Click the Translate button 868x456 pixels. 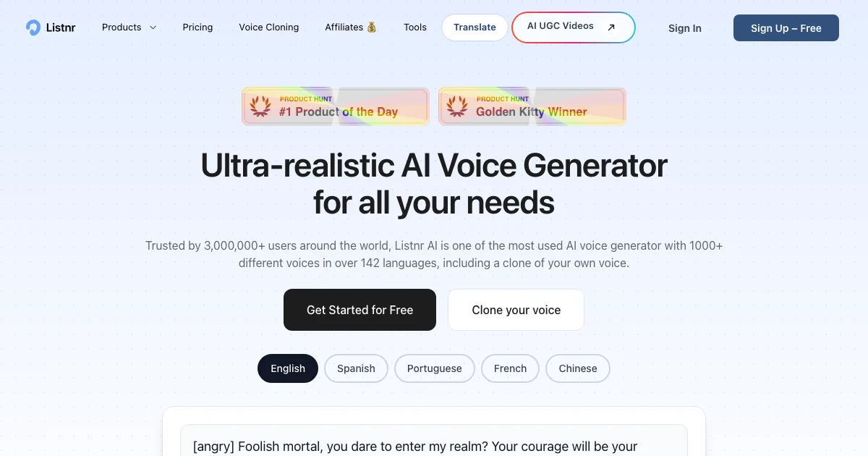tap(475, 28)
